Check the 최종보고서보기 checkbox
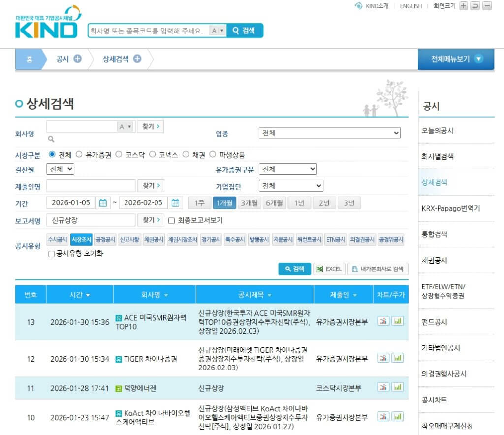The width and height of the screenshot is (504, 435). tap(172, 220)
